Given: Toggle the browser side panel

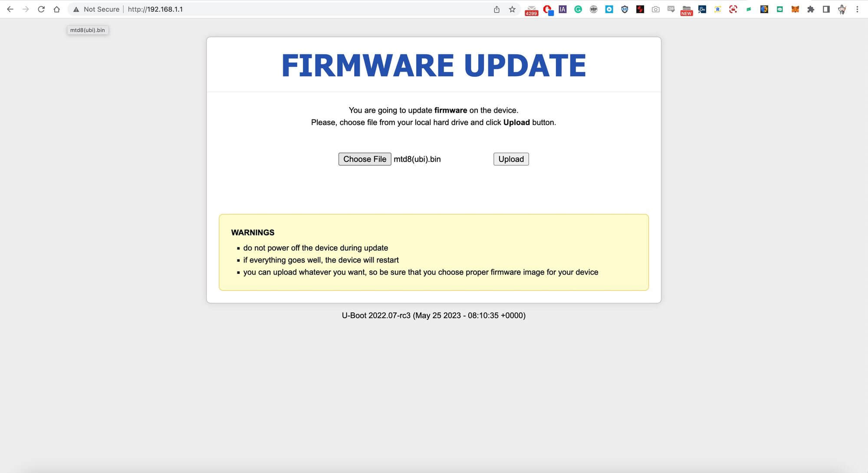Looking at the screenshot, I should 826,9.
